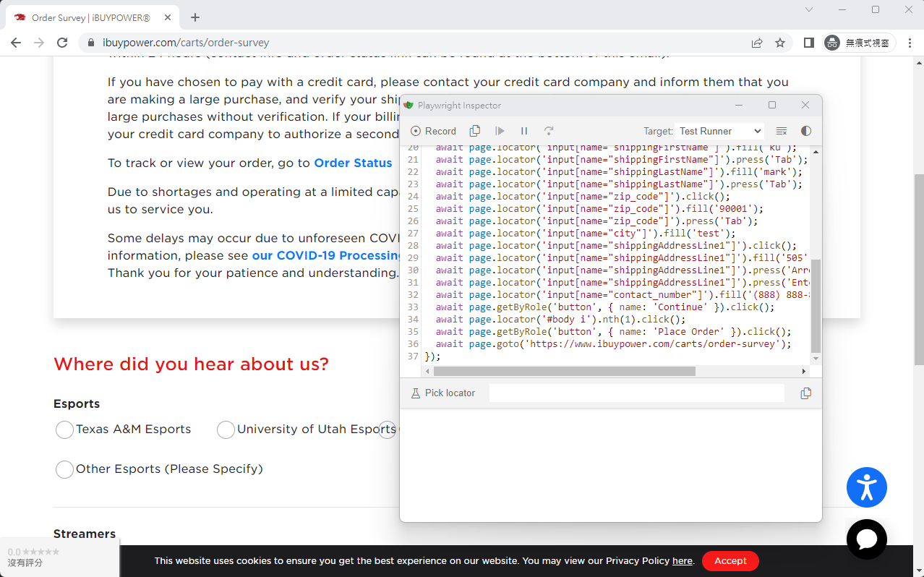Select the University of Utah Esports option

226,429
